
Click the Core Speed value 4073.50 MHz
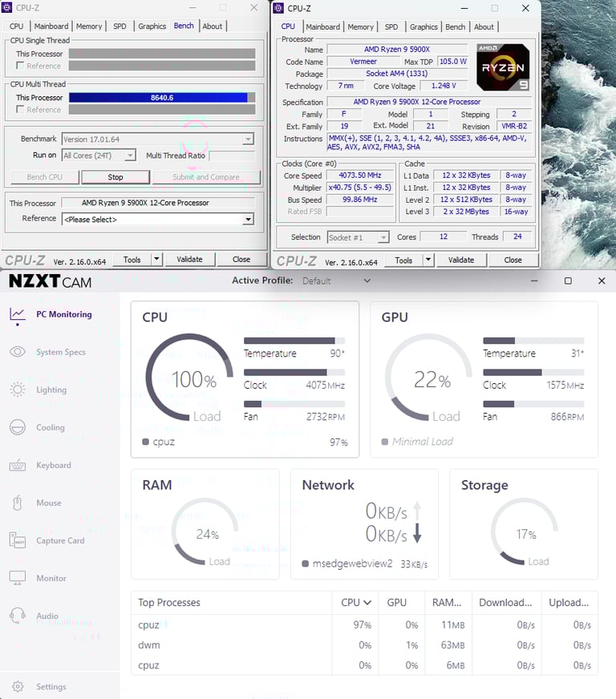point(360,176)
